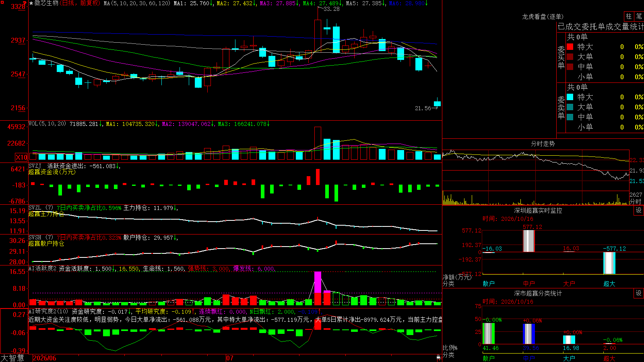
Task: Switch 龙虎看盘 to 笔 tick view
Action: pos(639,16)
